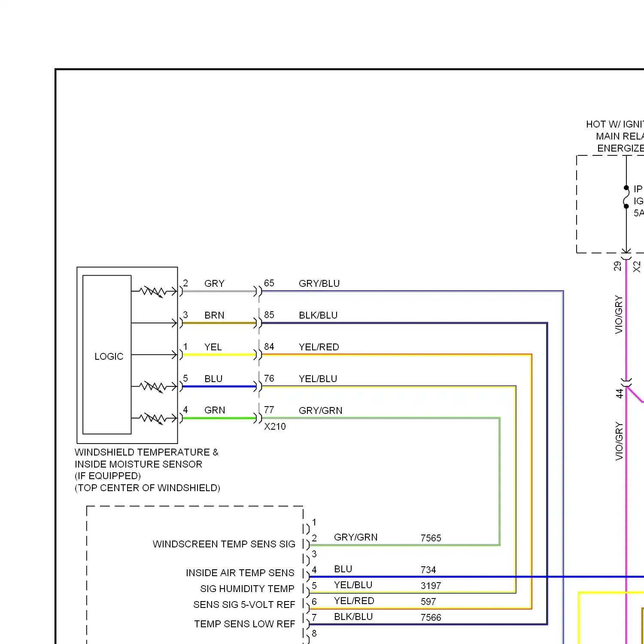This screenshot has width=644, height=644.
Task: Click circuit number 7565
Action: [431, 538]
